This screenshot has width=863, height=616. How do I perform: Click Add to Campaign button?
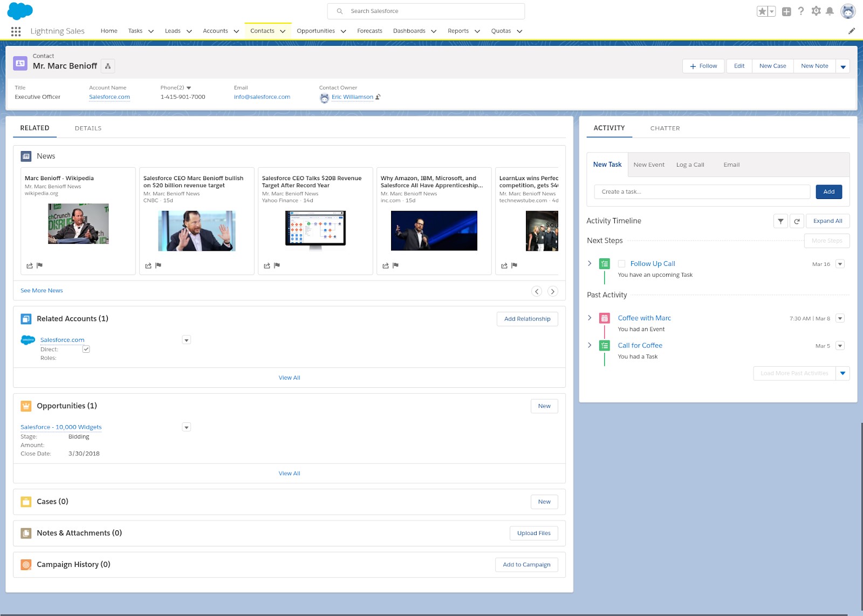pos(526,565)
